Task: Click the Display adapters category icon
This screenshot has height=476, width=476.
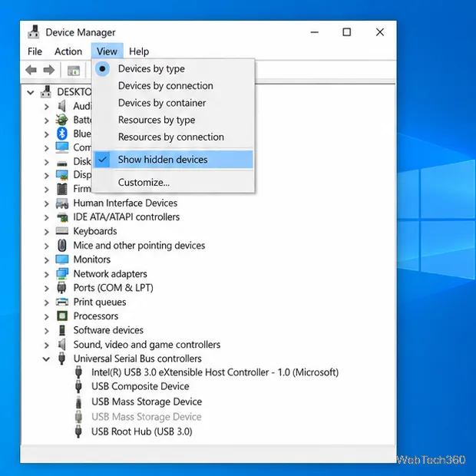Action: (62, 175)
